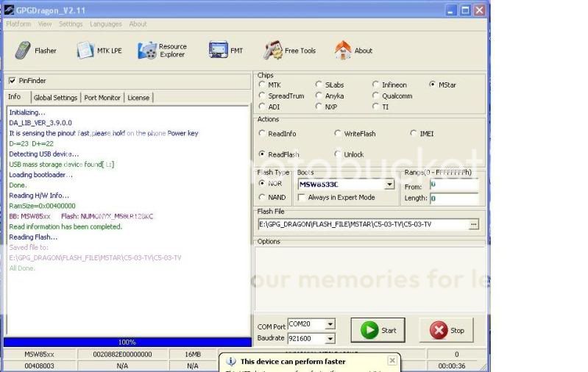This screenshot has width=588, height=372.
Task: Switch to the Info tab
Action: pos(14,96)
